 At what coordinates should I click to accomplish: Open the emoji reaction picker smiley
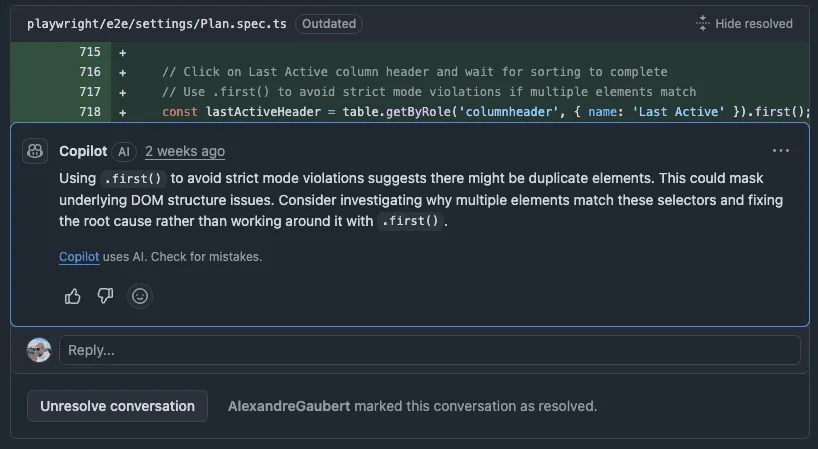tap(140, 296)
